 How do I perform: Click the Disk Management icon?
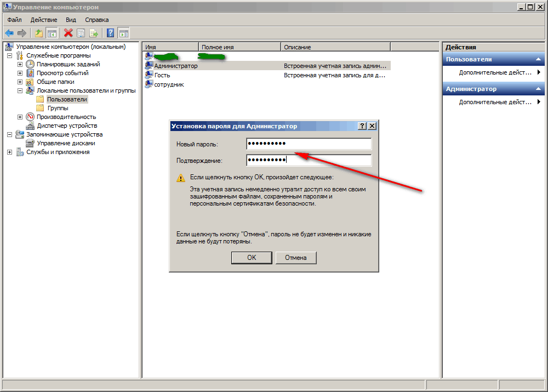30,143
